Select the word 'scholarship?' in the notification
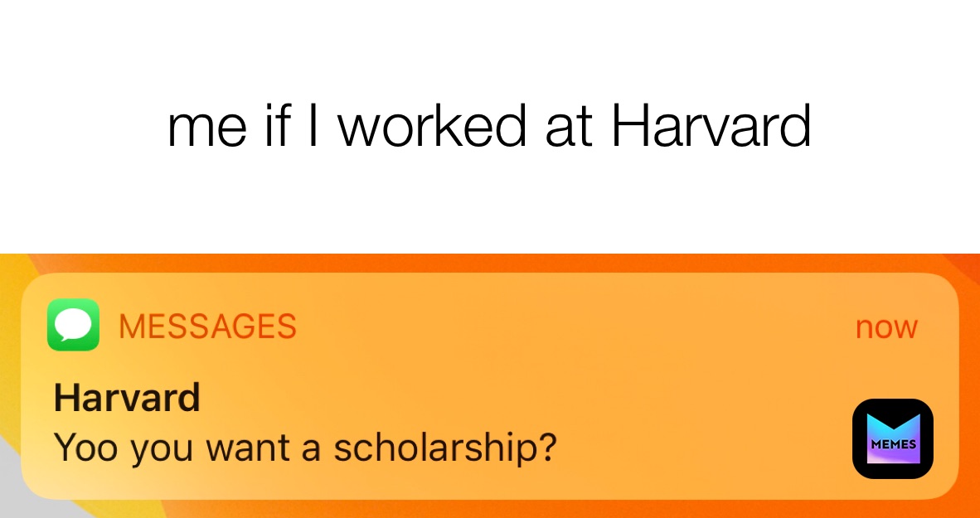Viewport: 980px width, 518px height. tap(444, 448)
